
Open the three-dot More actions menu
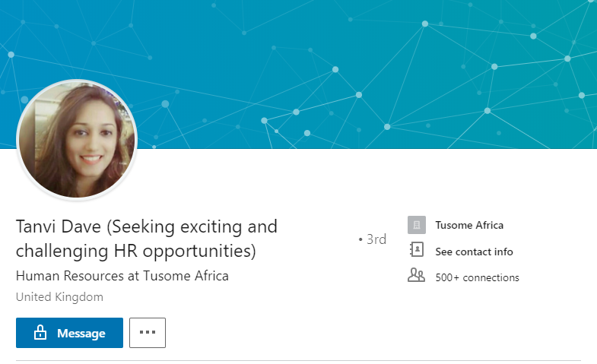(x=148, y=333)
